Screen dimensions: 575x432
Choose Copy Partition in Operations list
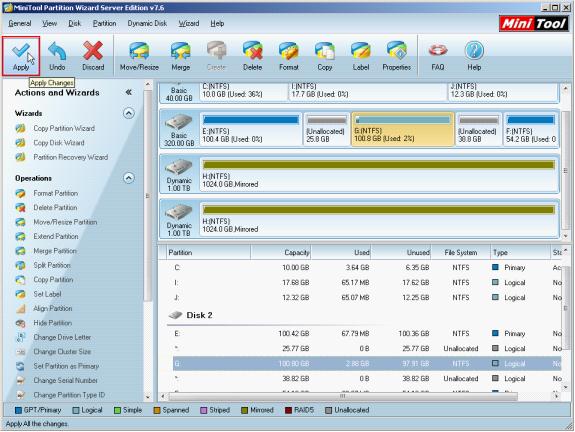(53, 279)
